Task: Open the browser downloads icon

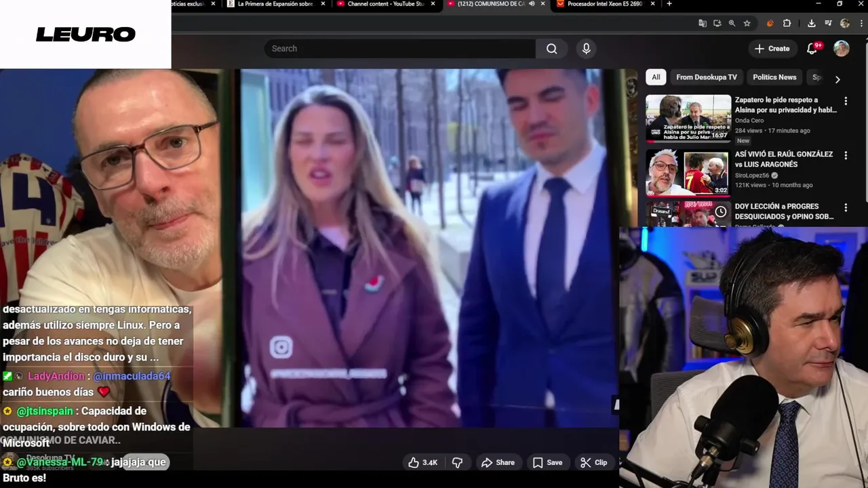Action: pyautogui.click(x=812, y=23)
